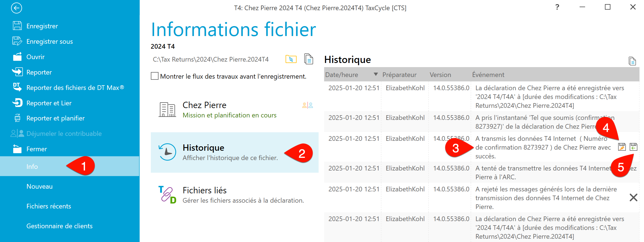Click the Enregistrer floppy disk icon
The height and width of the screenshot is (242, 644).
click(17, 26)
